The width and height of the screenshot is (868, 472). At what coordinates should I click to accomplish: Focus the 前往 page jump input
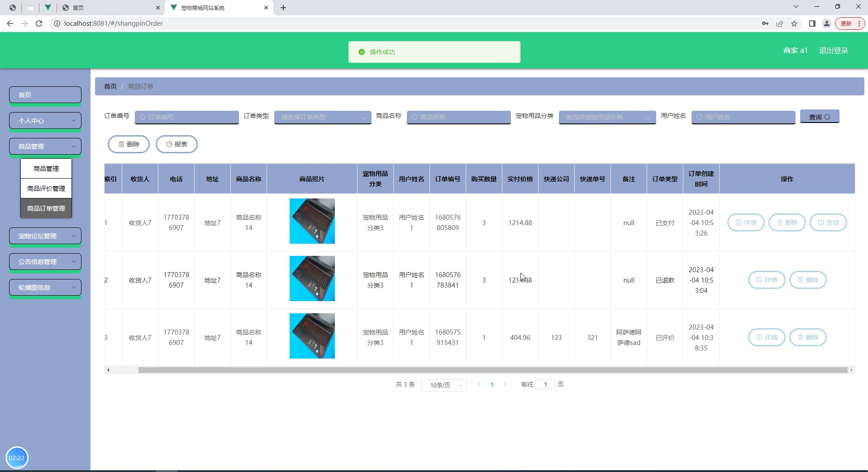click(545, 384)
